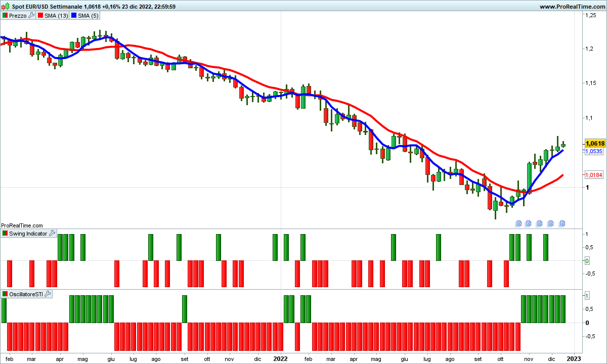Image resolution: width=607 pixels, height=364 pixels.
Task: Open the rightmost news document icon
Action: 561,223
